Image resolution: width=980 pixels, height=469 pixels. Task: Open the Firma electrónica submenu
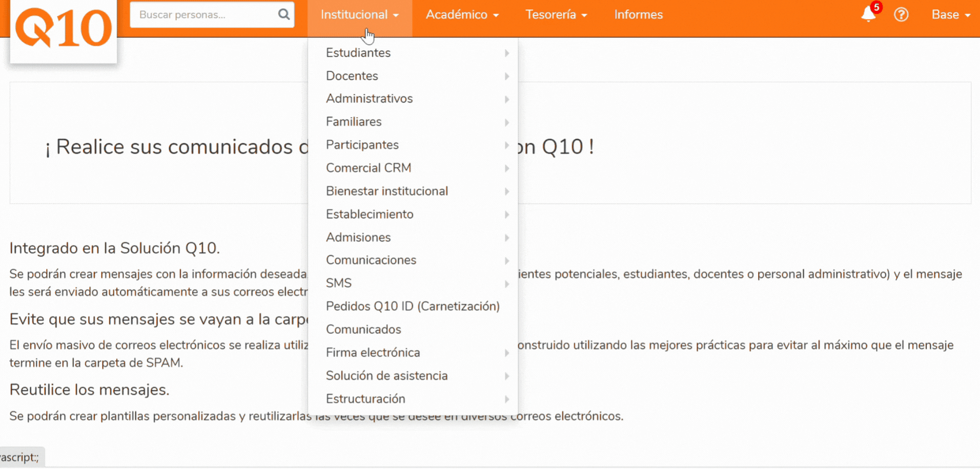(413, 352)
